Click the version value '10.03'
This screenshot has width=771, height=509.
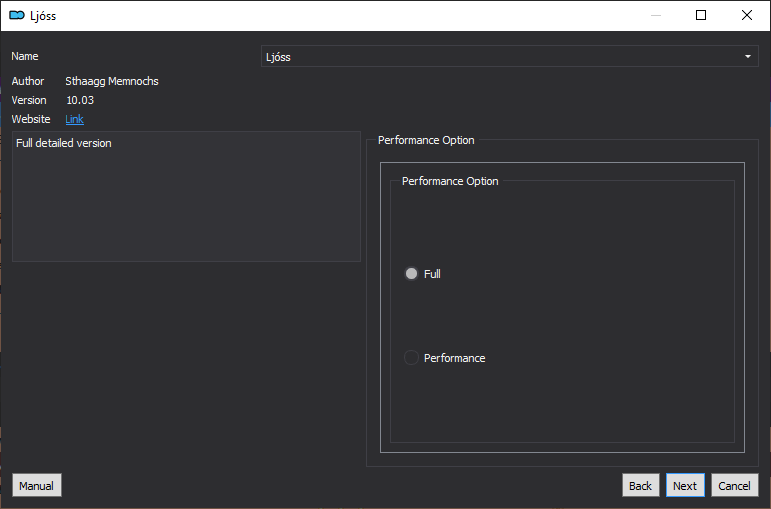(x=80, y=100)
